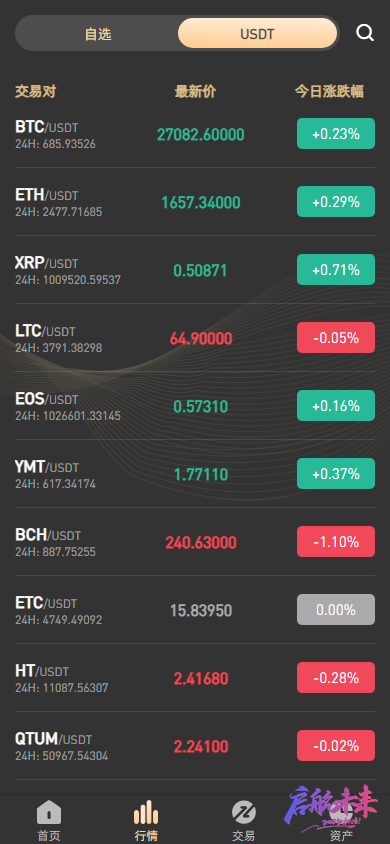The height and width of the screenshot is (844, 390).
Task: Select the USDT market tab
Action: point(257,34)
